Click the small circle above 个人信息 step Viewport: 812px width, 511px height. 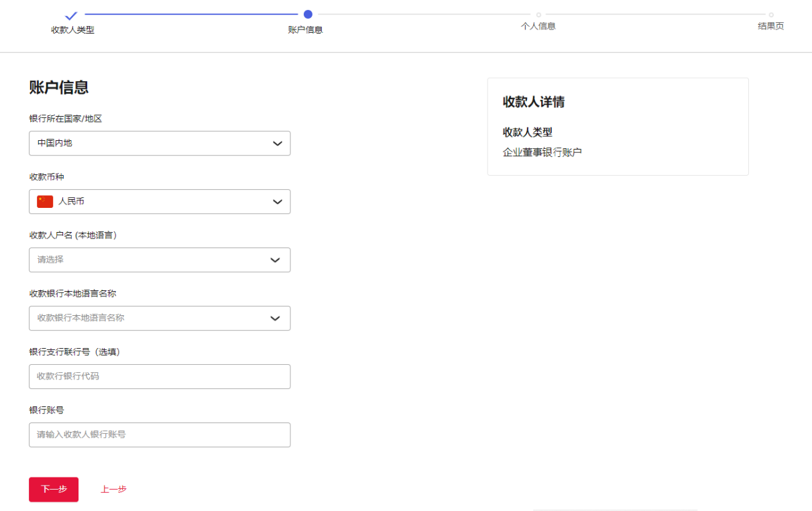click(x=538, y=15)
